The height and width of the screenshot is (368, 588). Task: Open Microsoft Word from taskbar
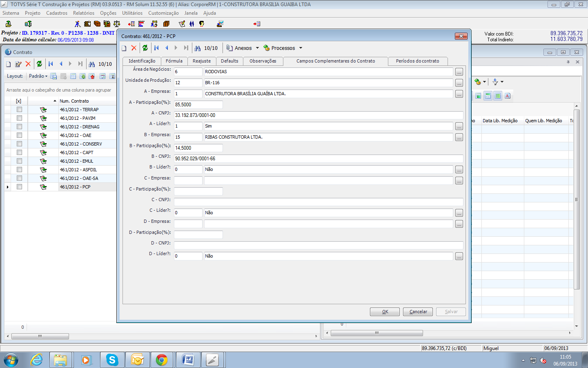click(x=188, y=360)
